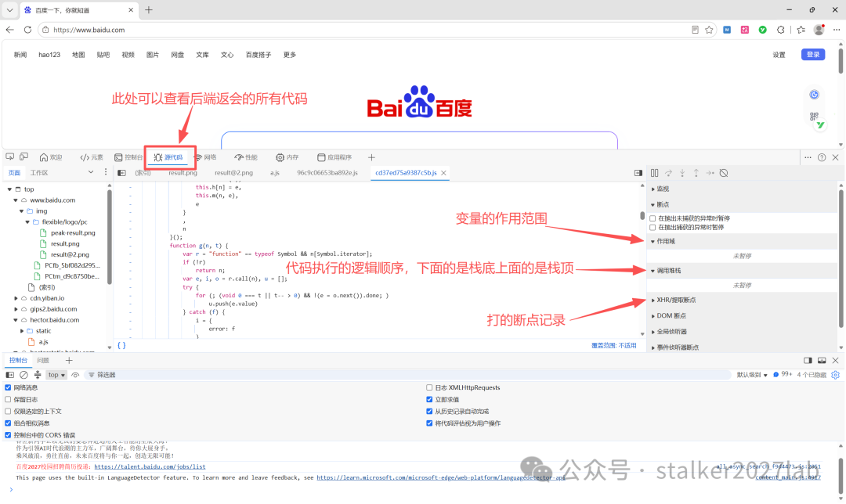This screenshot has height=504, width=846.
Task: Enable the 保留日志 checkbox
Action: (8, 399)
